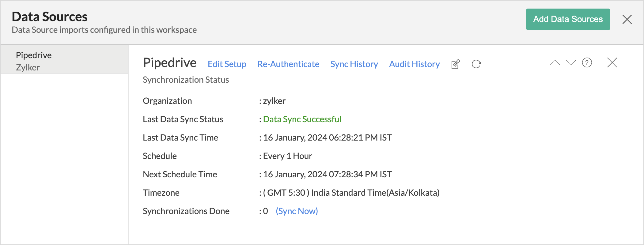Image resolution: width=644 pixels, height=245 pixels.
Task: Click Add Data Sources button
Action: pos(568,19)
